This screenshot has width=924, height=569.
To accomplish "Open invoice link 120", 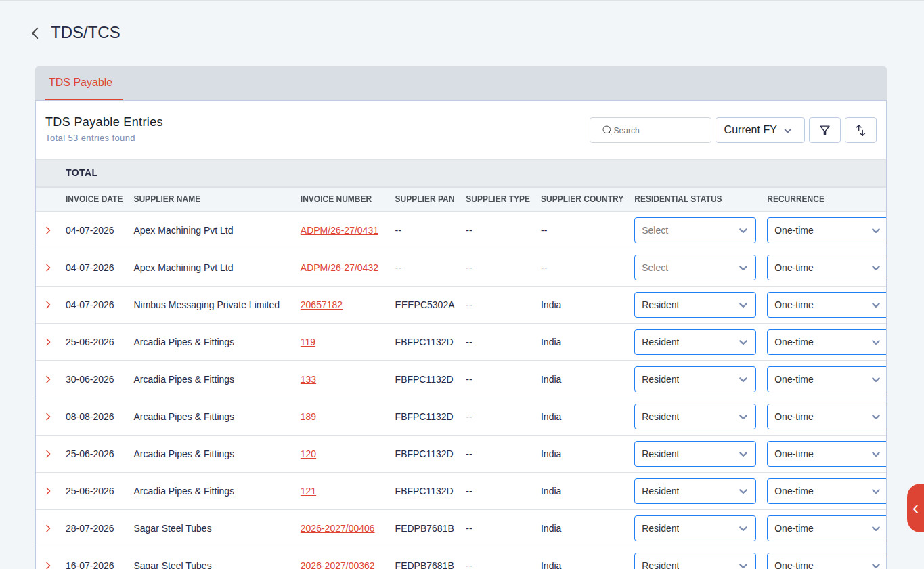I will 308,454.
